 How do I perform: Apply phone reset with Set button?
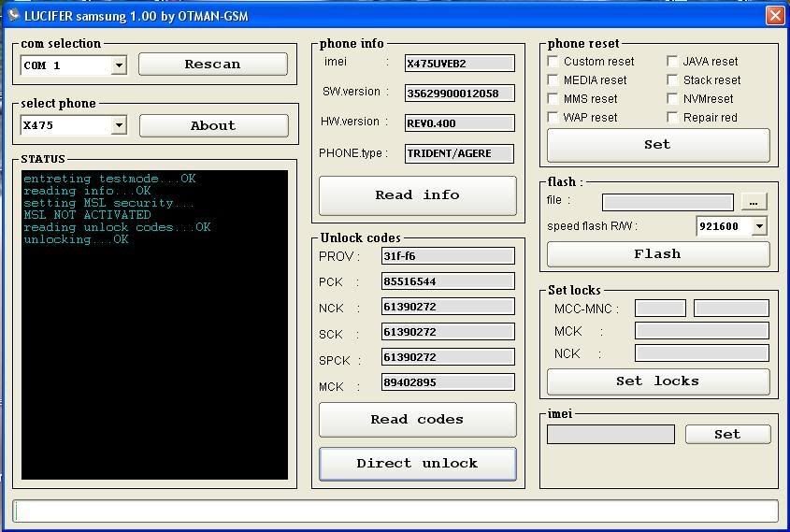(x=658, y=145)
